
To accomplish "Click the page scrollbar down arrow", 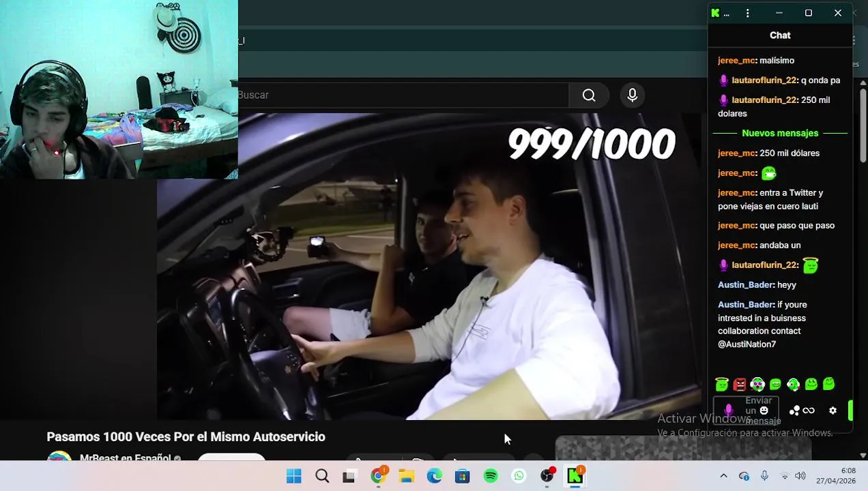I will coord(863,456).
